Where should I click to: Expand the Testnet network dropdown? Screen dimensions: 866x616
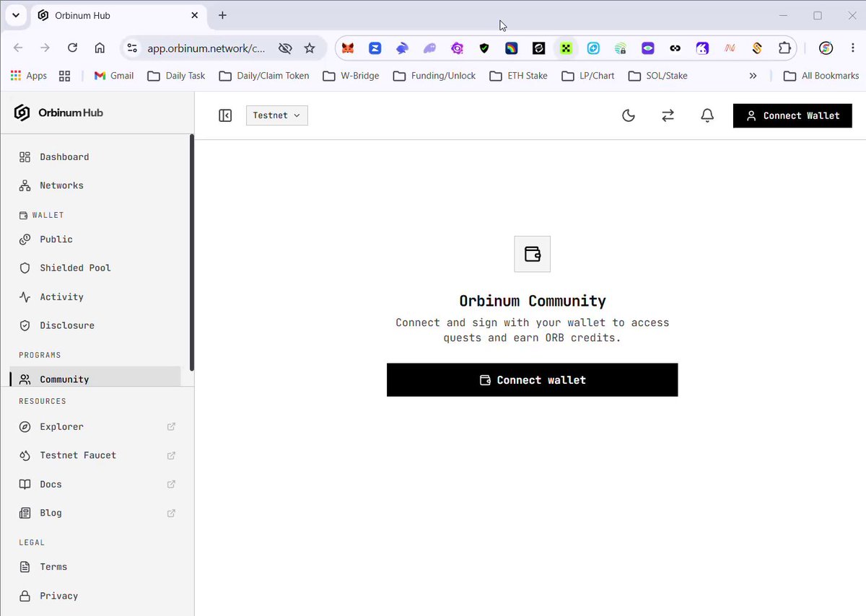277,115
